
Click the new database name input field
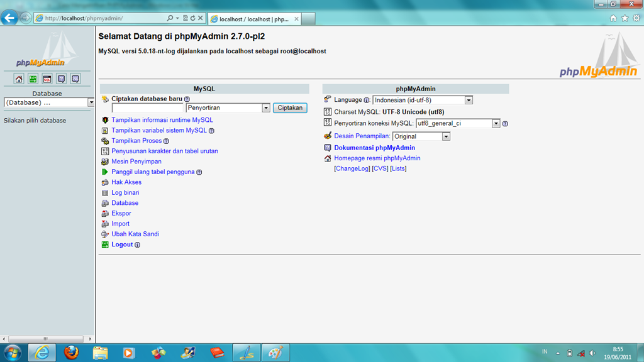(147, 108)
